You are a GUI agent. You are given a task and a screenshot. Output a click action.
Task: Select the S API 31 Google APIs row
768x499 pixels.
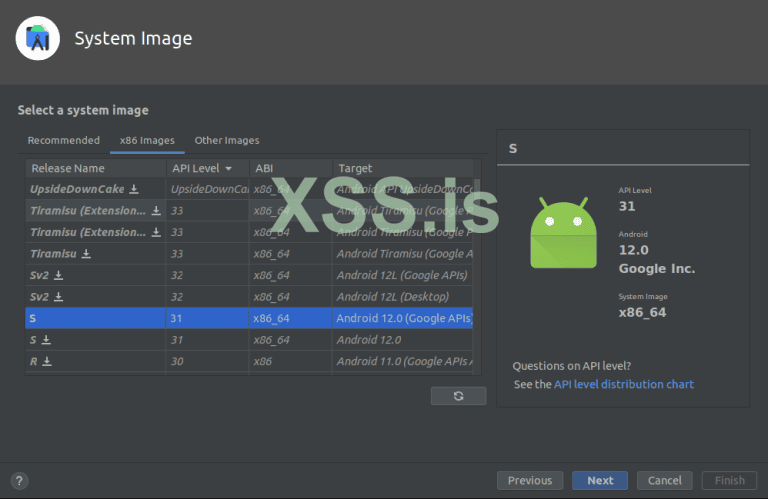pos(250,318)
